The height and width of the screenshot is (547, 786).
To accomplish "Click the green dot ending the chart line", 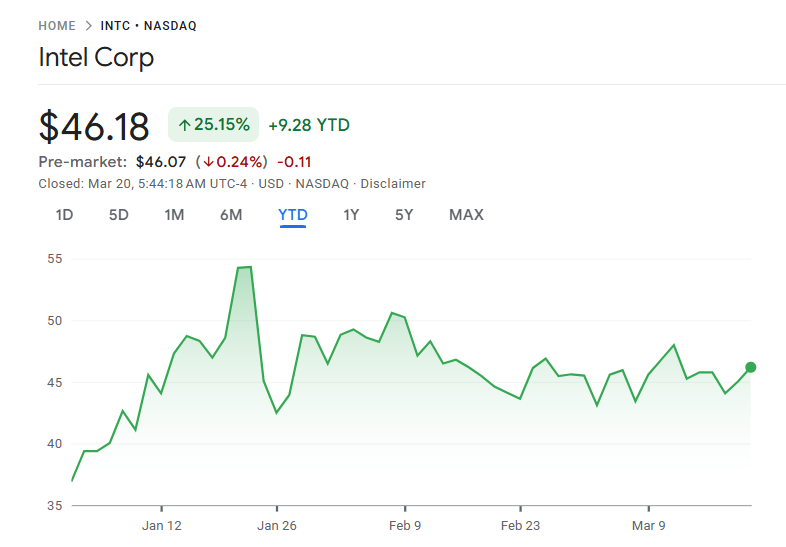I will (x=750, y=367).
